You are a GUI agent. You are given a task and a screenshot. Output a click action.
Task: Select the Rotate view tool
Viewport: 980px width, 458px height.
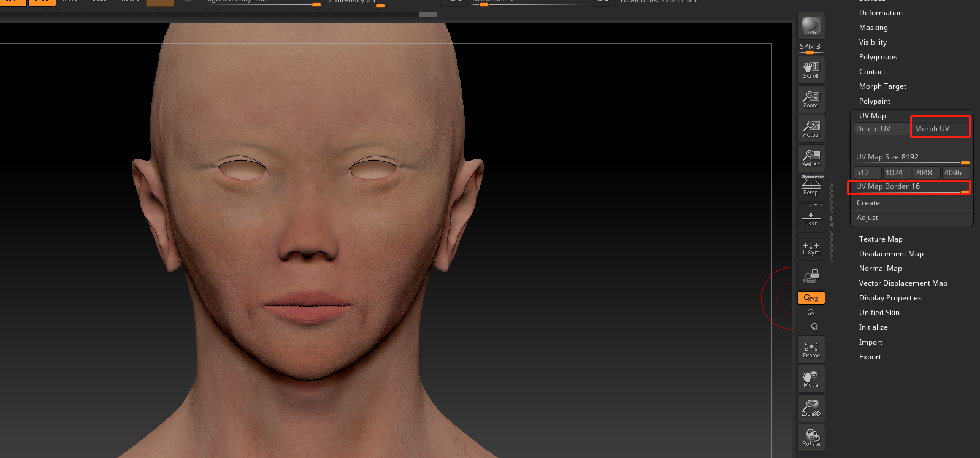[811, 438]
